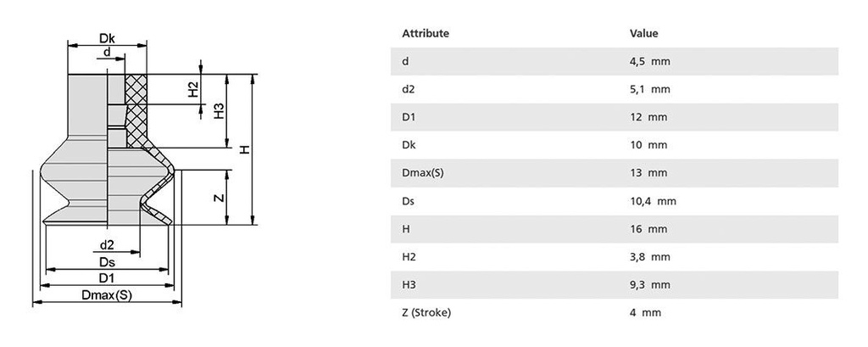Select the "Z (Stroke)" attribute row
The image size is (868, 347).
click(x=426, y=313)
